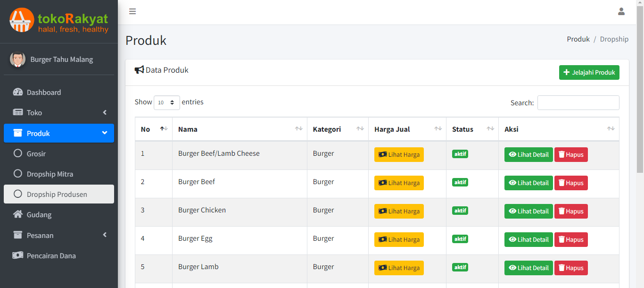Select the Dropship Produsen submenu item

[57, 194]
